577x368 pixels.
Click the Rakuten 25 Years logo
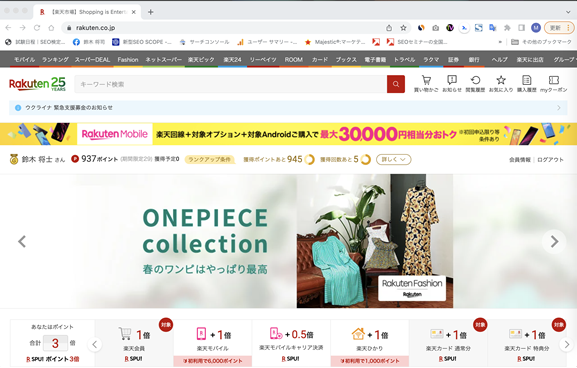(37, 84)
